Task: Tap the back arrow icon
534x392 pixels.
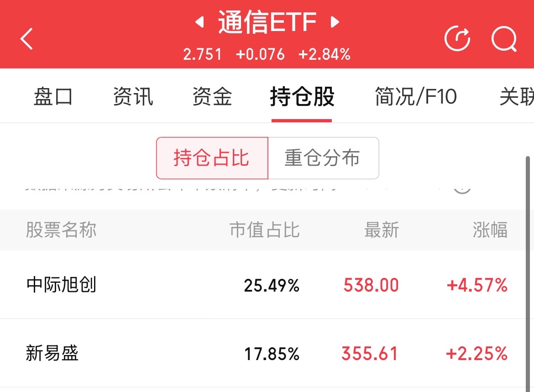Action: [27, 39]
